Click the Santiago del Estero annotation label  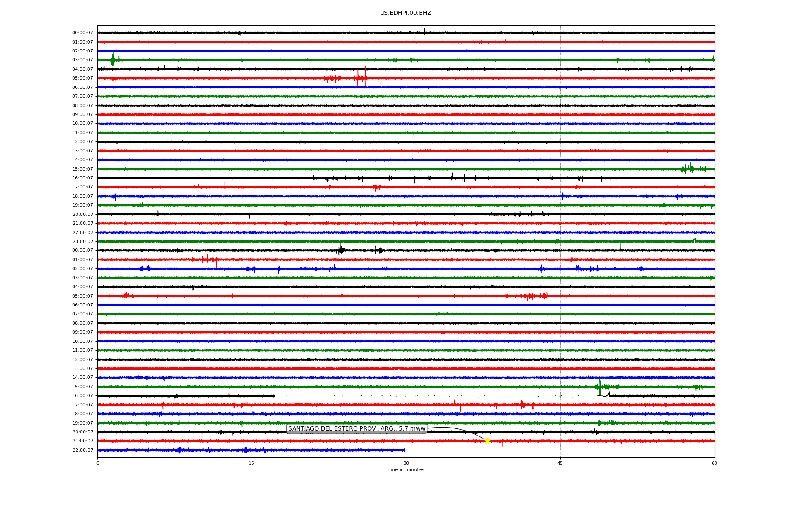point(357,429)
